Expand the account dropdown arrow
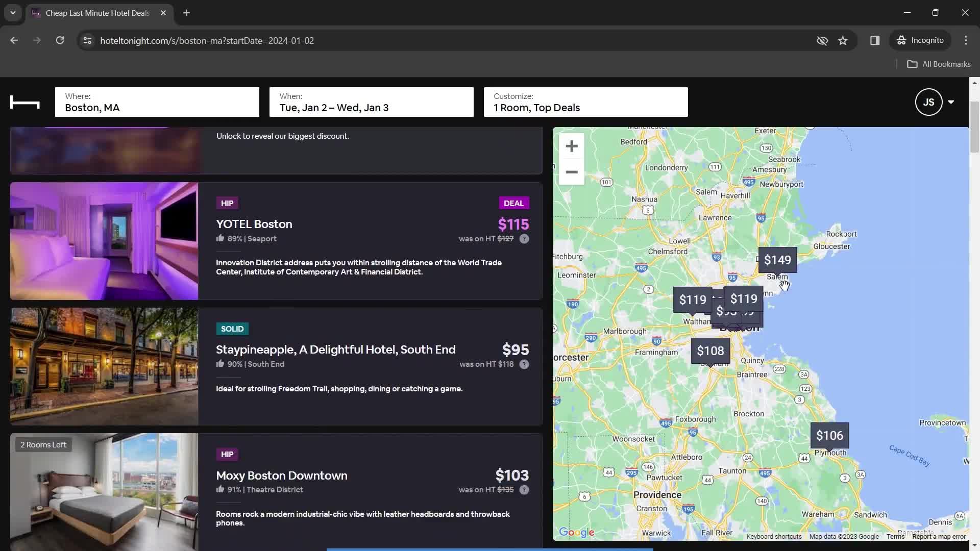The image size is (980, 551). click(951, 102)
